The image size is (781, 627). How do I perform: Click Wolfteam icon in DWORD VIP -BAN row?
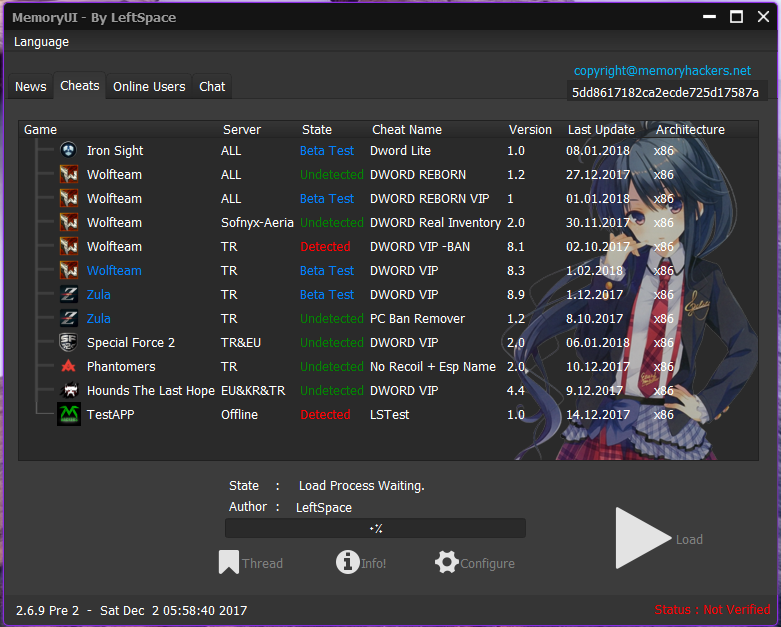[x=69, y=246]
